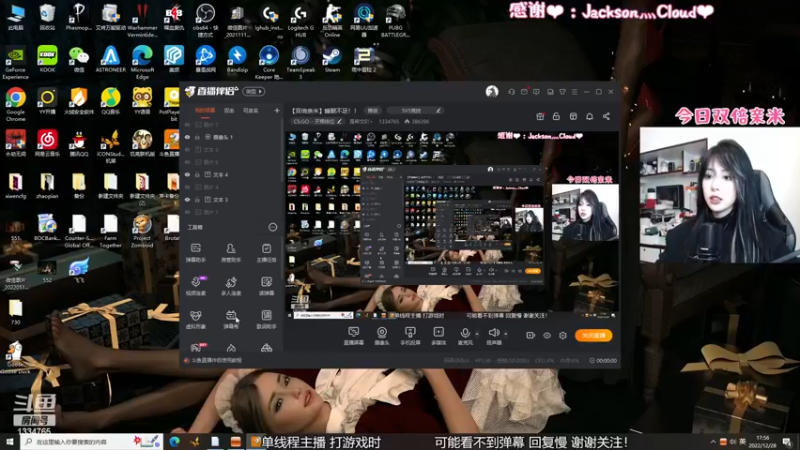Open the 弹幕助手 danmaku helper tool
The width and height of the screenshot is (800, 450).
pos(195,253)
